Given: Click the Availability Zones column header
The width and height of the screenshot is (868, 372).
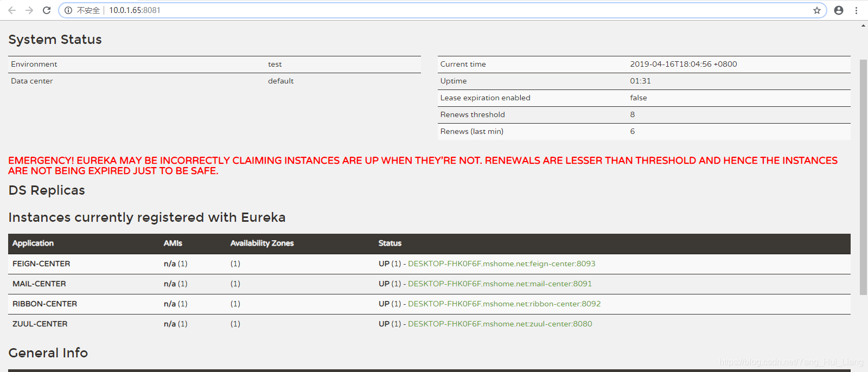Looking at the screenshot, I should click(262, 243).
